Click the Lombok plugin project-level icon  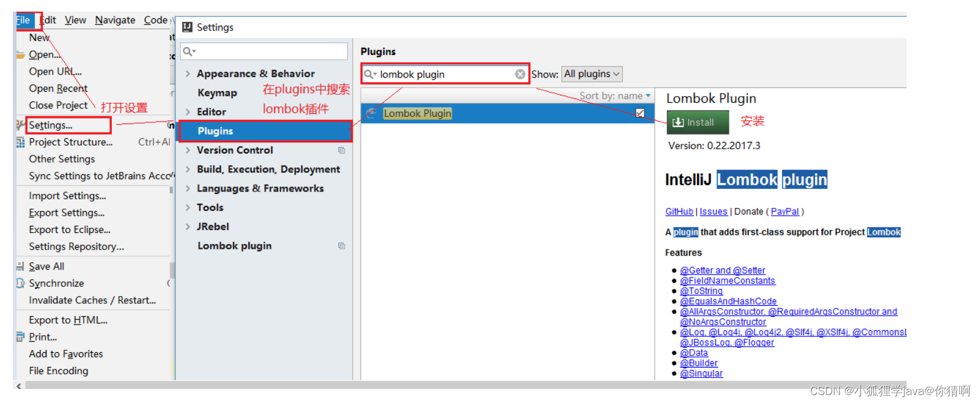(342, 246)
